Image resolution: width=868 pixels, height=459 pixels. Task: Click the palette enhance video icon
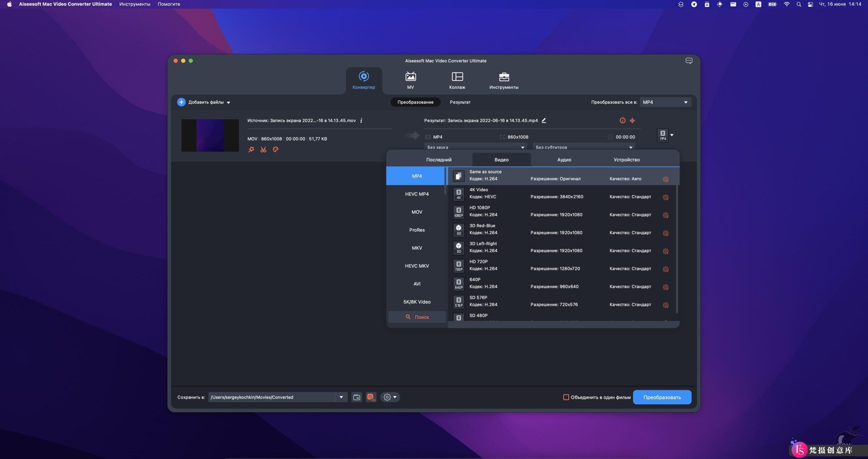coord(276,149)
